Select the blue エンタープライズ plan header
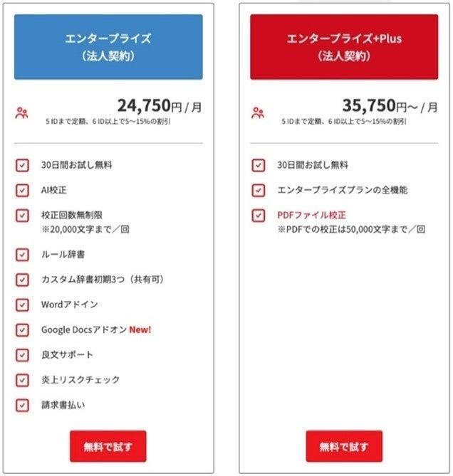This screenshot has height=476, width=453. pos(108,47)
